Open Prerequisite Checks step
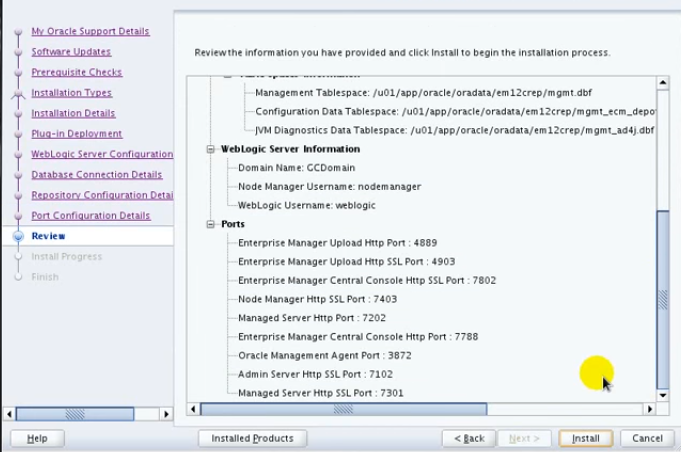The width and height of the screenshot is (681, 452). (x=77, y=72)
